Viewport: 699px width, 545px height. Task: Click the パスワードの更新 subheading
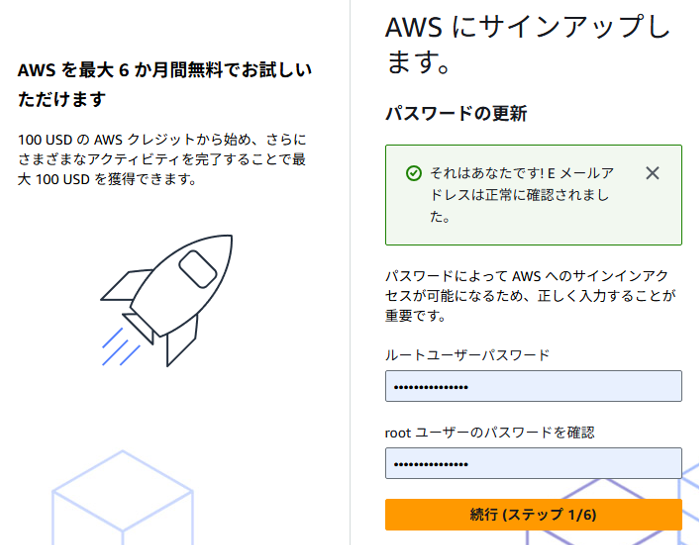[456, 114]
